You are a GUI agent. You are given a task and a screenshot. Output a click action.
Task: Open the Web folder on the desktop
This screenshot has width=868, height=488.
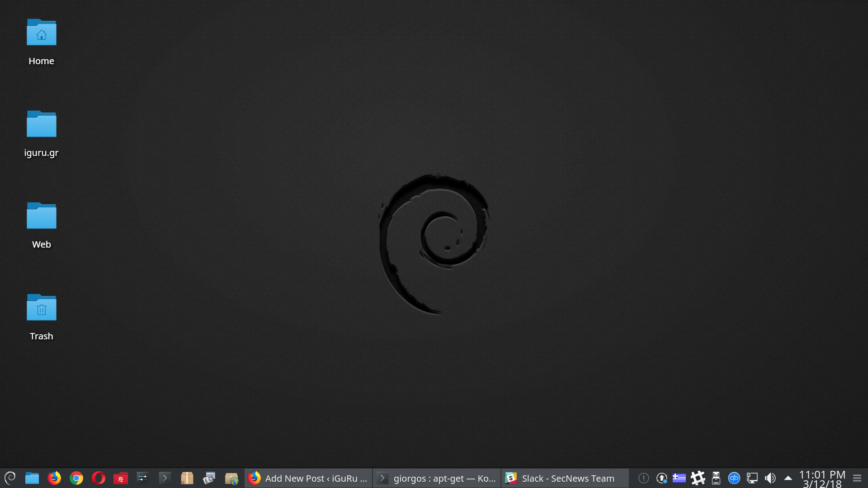point(41,225)
